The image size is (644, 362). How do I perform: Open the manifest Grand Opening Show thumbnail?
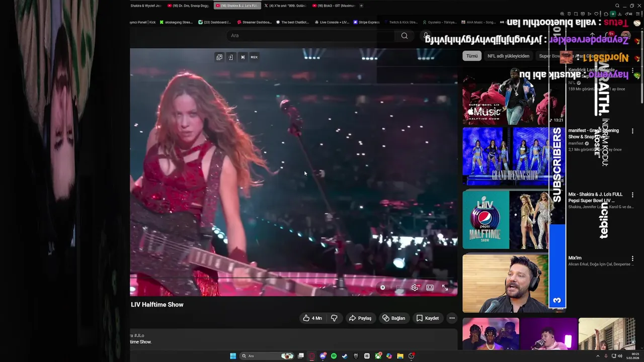click(x=513, y=156)
